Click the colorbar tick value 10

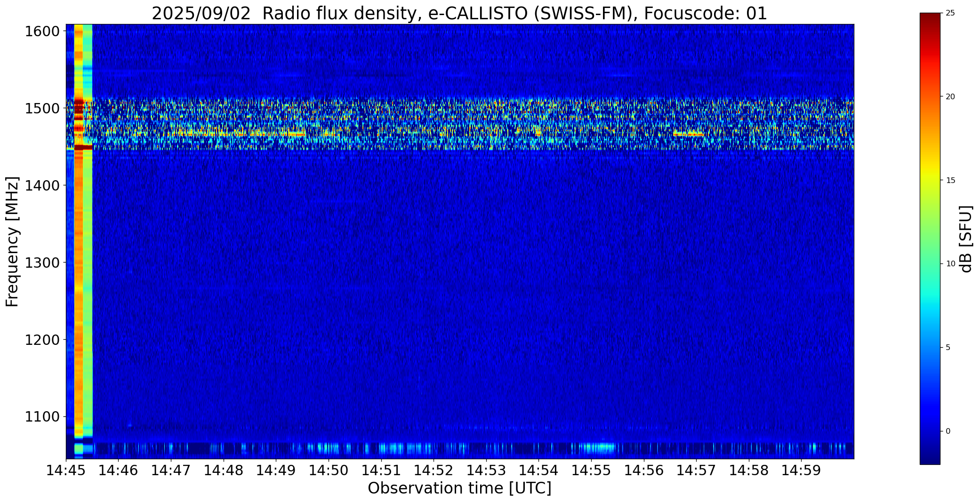950,264
